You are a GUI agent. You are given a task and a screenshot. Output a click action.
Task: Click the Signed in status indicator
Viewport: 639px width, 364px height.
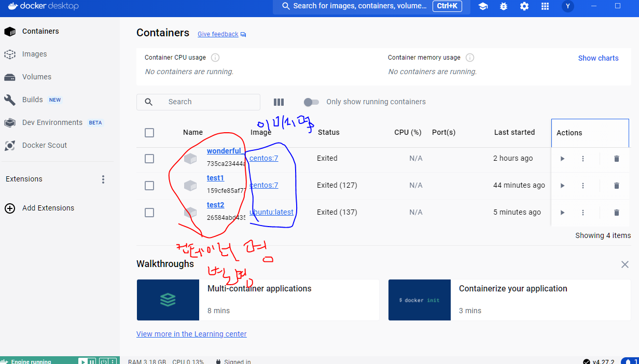pos(233,361)
